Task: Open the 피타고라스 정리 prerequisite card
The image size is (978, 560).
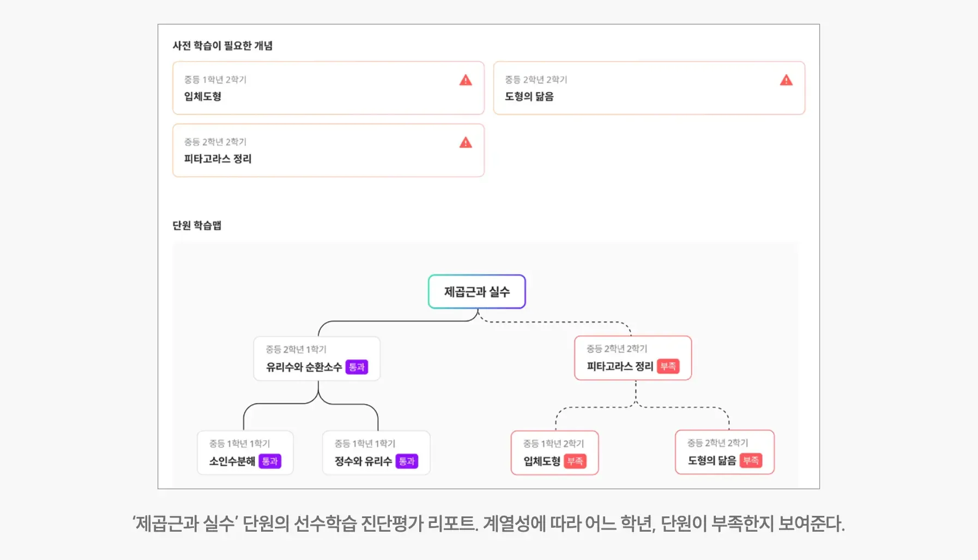Action: click(x=328, y=151)
